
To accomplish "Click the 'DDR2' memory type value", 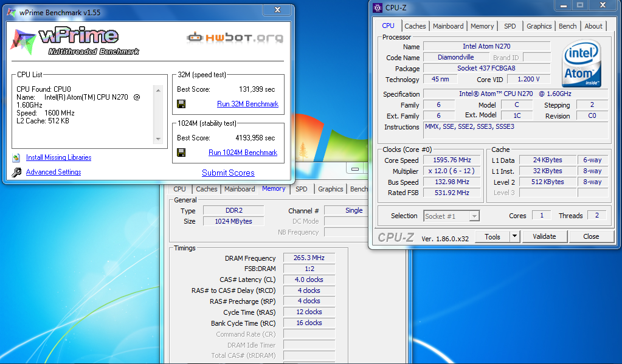I will point(233,210).
